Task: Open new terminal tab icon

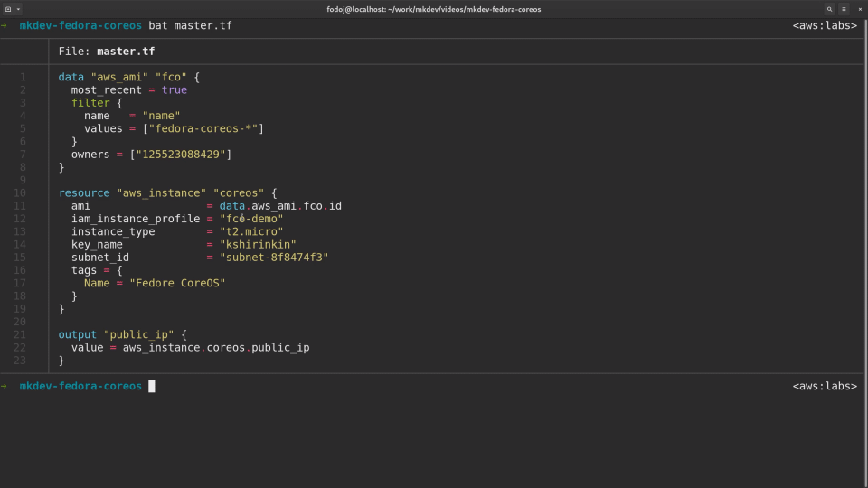Action: click(8, 9)
